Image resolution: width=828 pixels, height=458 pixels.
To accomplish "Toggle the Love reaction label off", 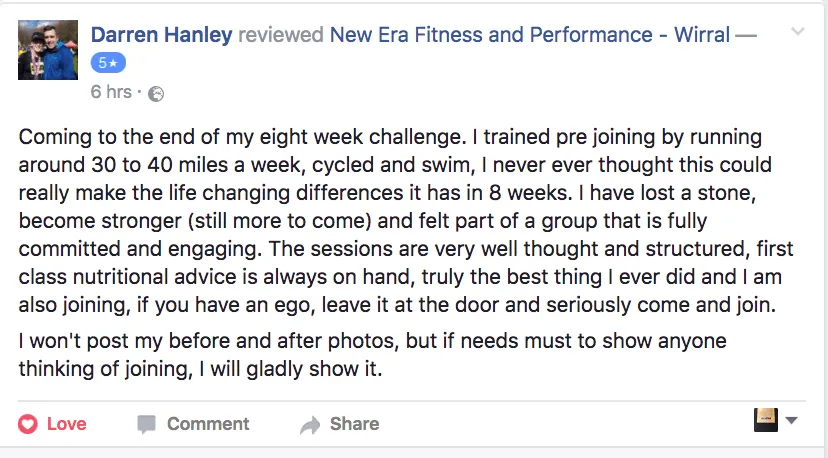I will point(66,424).
